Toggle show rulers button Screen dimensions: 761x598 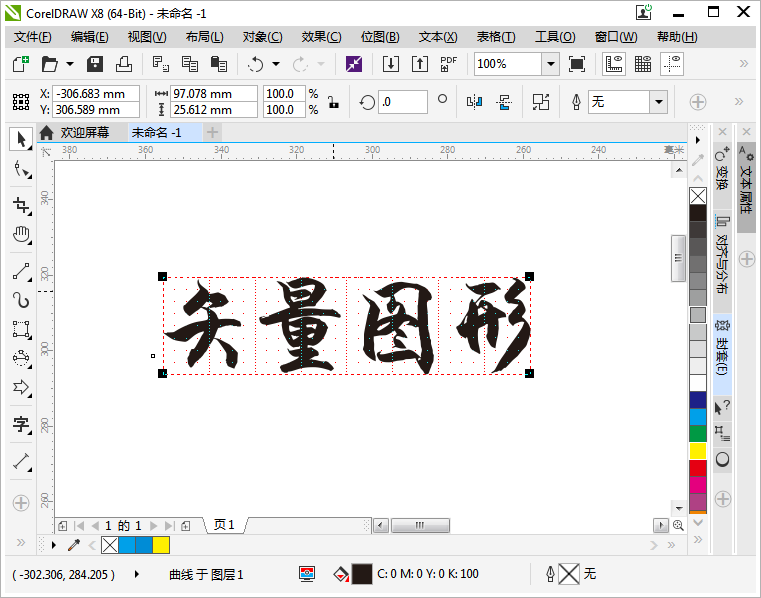point(613,64)
